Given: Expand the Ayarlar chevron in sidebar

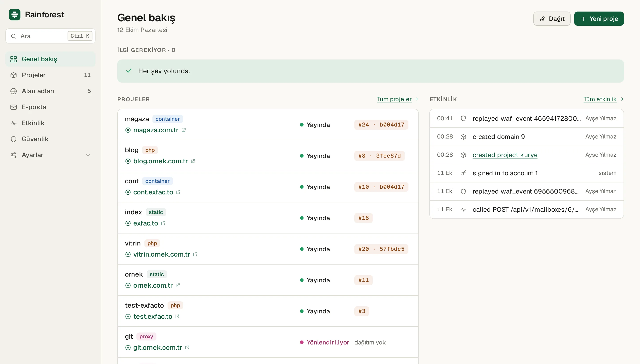Looking at the screenshot, I should [88, 155].
